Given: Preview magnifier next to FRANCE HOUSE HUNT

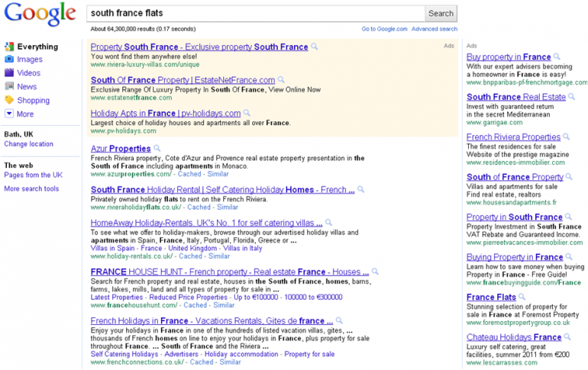Looking at the screenshot, I should 375,271.
